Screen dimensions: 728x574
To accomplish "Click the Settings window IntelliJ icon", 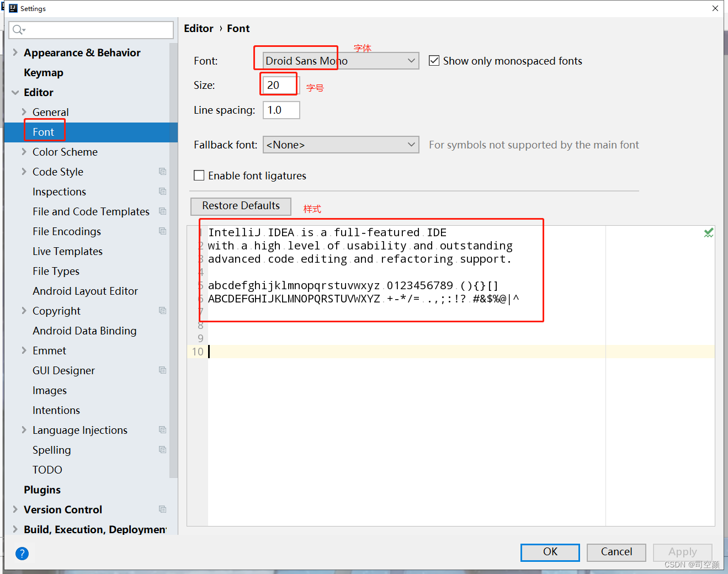I will pos(13,8).
